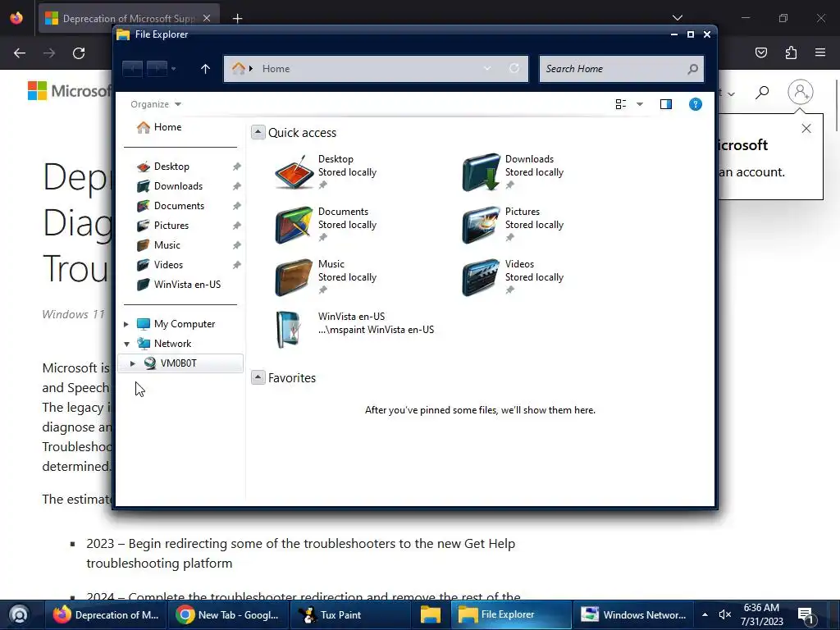Open Pocket save icon in Firefox

(x=761, y=52)
